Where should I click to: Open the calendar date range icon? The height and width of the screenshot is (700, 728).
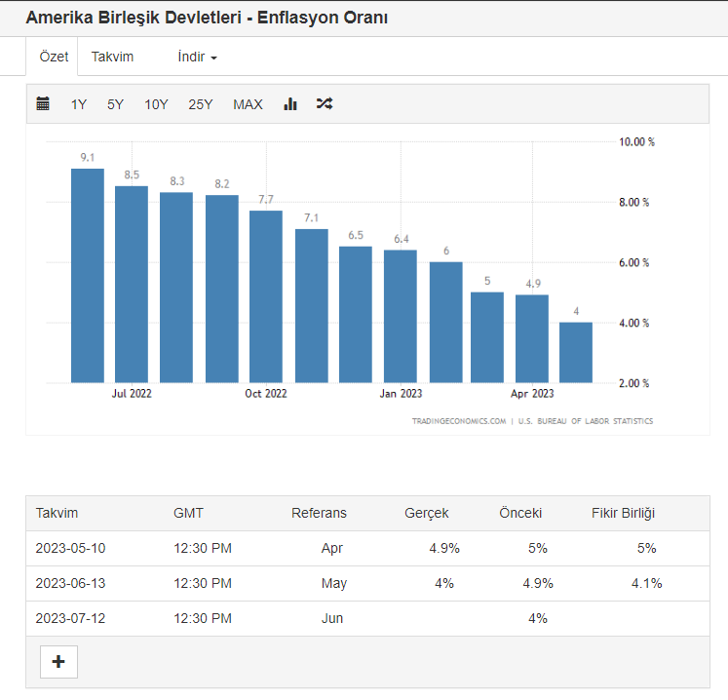(43, 104)
